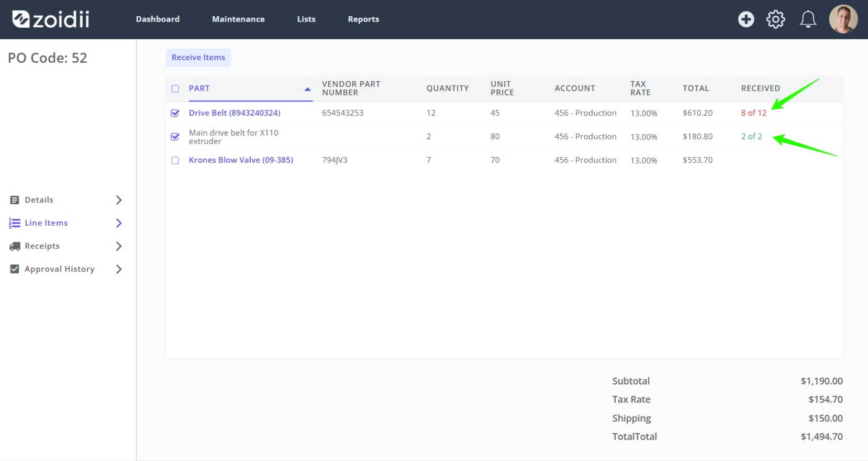This screenshot has width=868, height=461.
Task: Check the Krones Blow Valve row checkbox
Action: click(175, 160)
